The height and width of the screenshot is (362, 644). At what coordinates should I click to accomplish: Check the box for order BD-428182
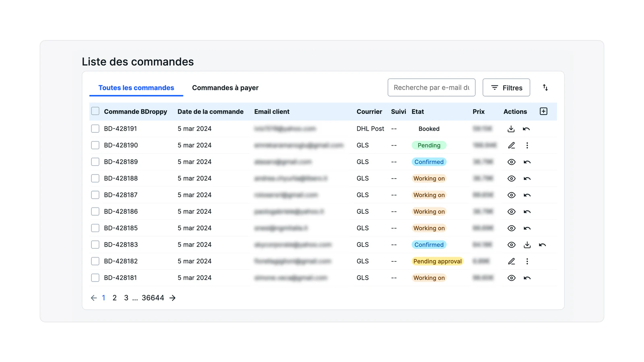[x=95, y=261]
